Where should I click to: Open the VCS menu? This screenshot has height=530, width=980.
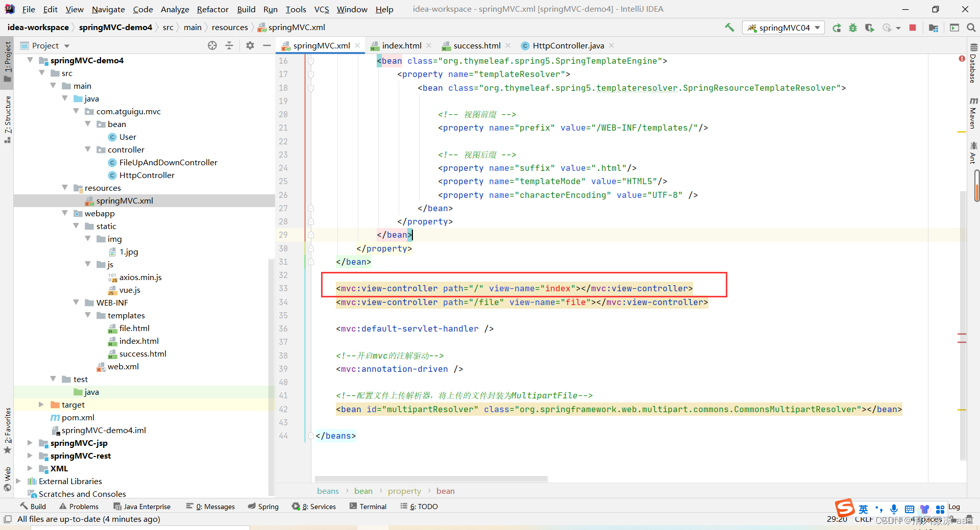click(322, 9)
